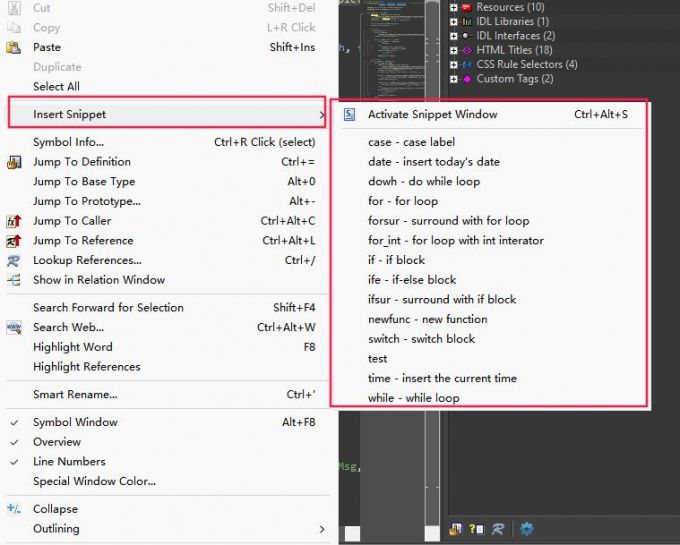Disable Line Numbers display
The height and width of the screenshot is (545, 680).
(x=14, y=462)
